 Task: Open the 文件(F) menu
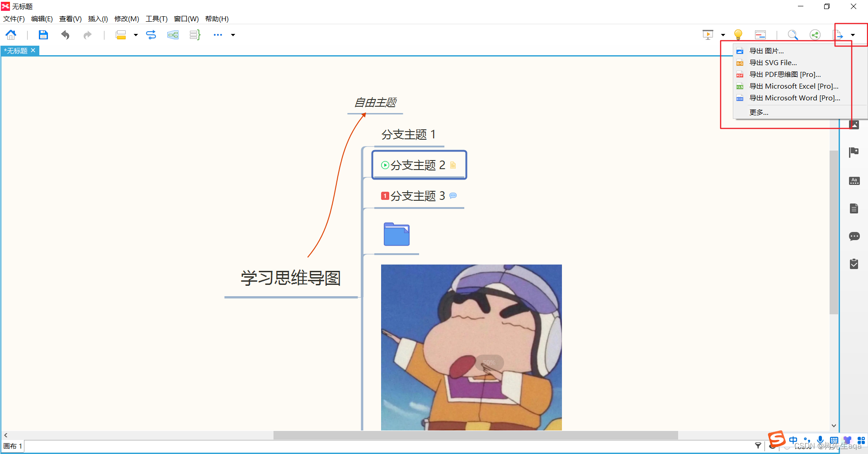click(x=14, y=19)
